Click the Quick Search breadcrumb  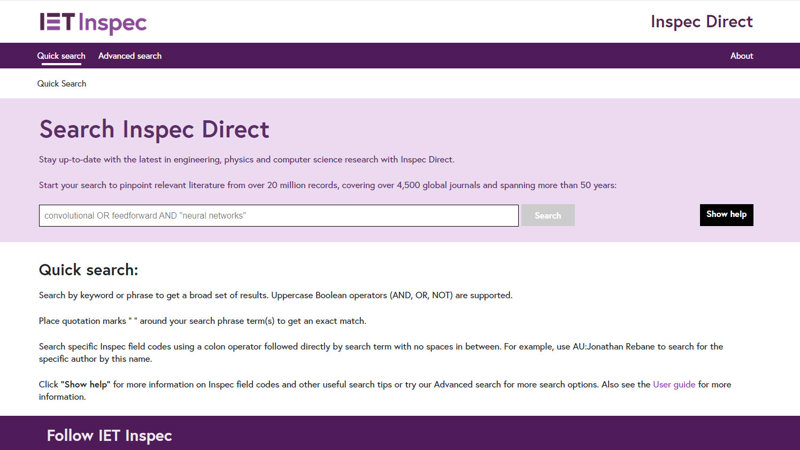62,84
